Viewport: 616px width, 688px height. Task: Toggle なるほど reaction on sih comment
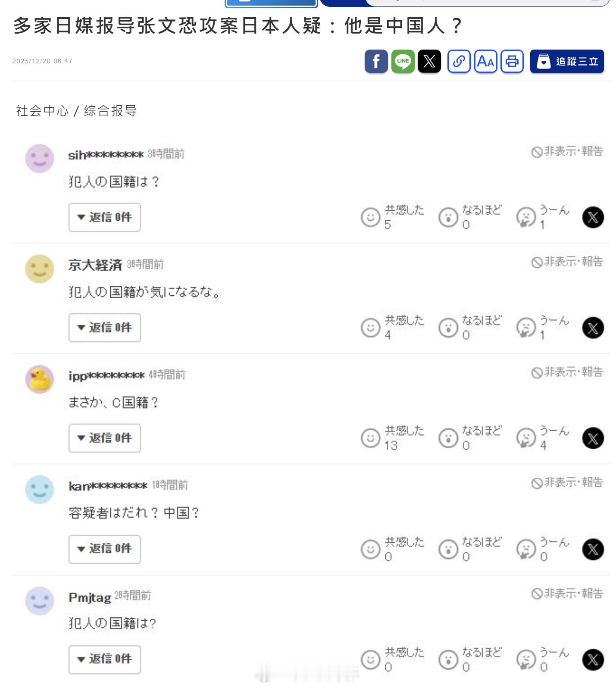tap(470, 217)
